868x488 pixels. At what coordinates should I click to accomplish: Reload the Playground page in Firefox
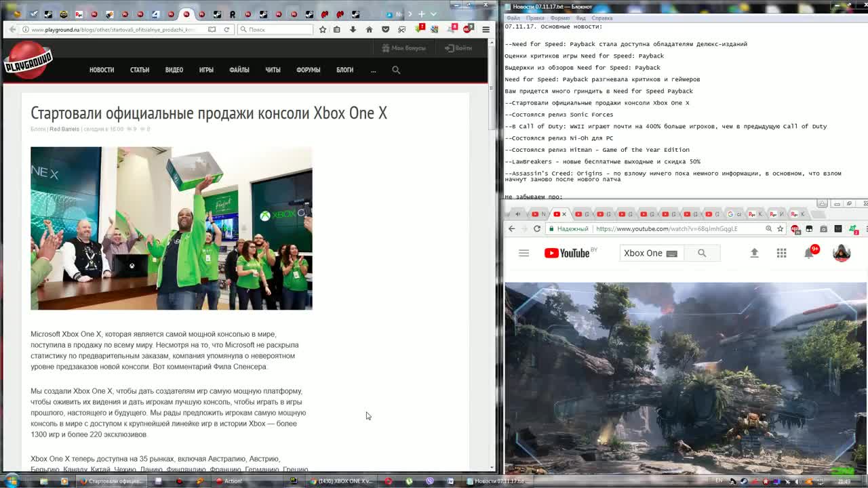point(226,29)
